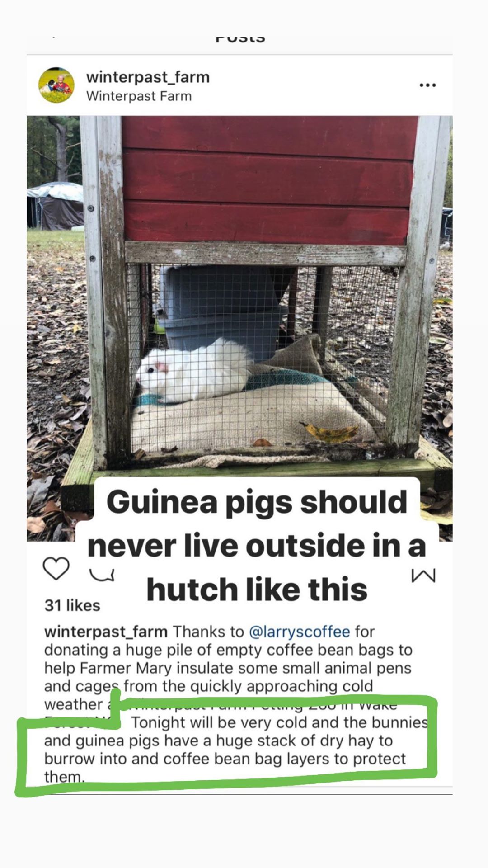Viewport: 488px width, 868px height.
Task: Open the winterpast_farm profile picture
Action: [x=56, y=85]
